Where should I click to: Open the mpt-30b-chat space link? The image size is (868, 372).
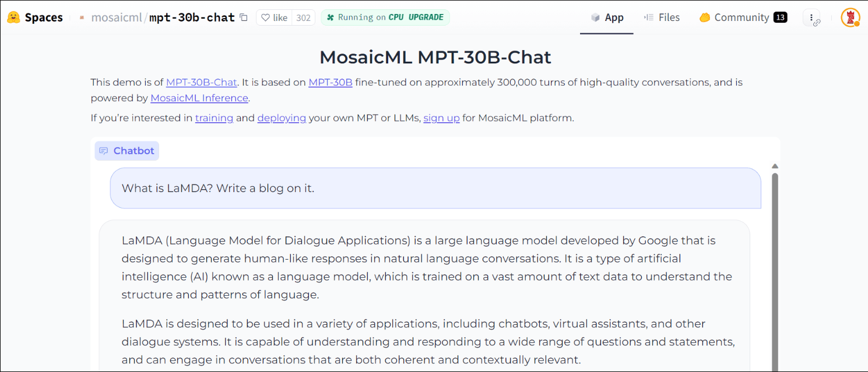tap(192, 17)
